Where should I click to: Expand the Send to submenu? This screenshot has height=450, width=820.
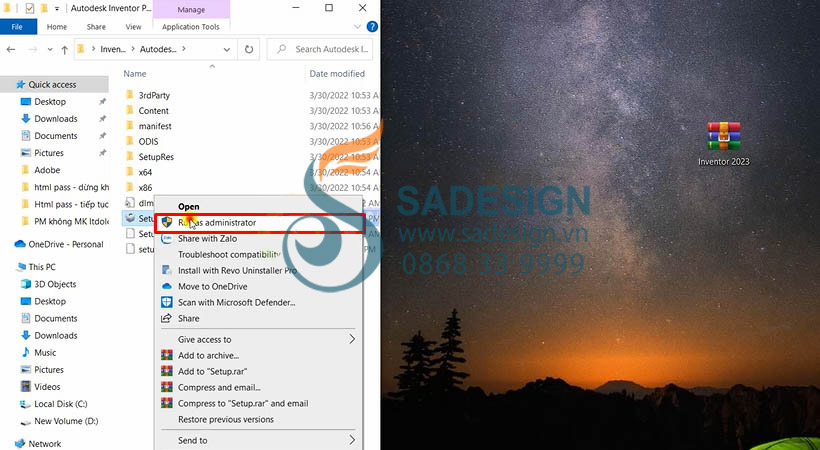pyautogui.click(x=258, y=441)
